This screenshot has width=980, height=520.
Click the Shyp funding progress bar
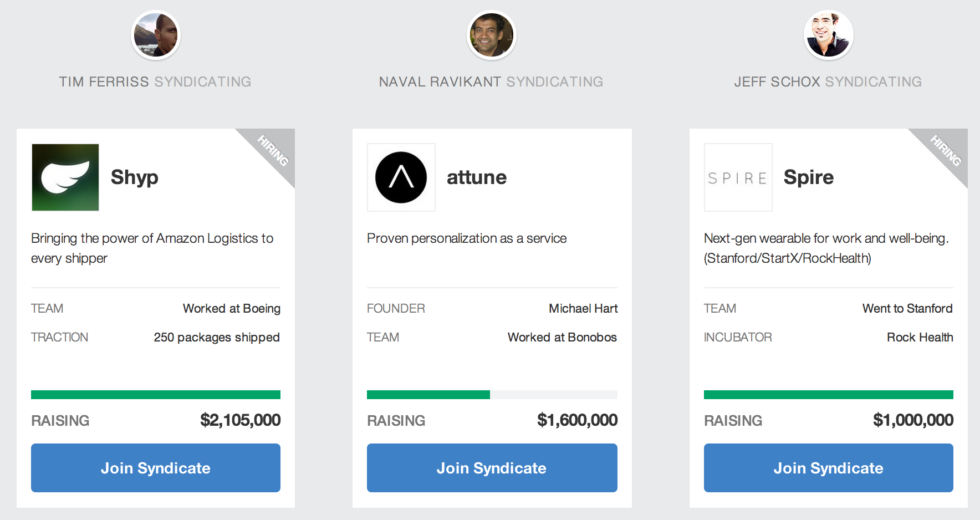(156, 395)
